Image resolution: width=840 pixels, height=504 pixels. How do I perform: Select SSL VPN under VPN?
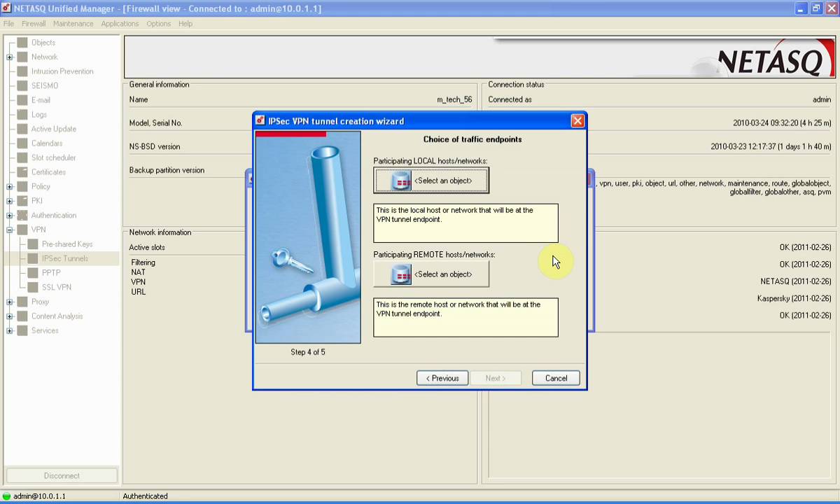click(x=57, y=288)
